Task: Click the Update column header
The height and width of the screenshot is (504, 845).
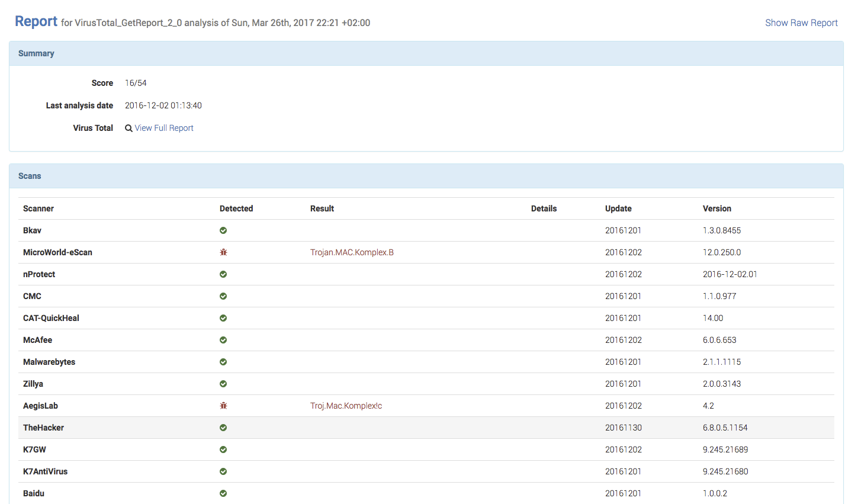Action: coord(618,208)
